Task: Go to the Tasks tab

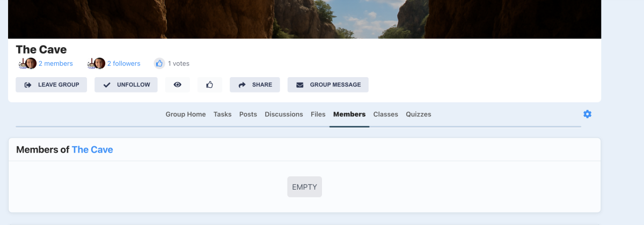Action: pos(222,114)
